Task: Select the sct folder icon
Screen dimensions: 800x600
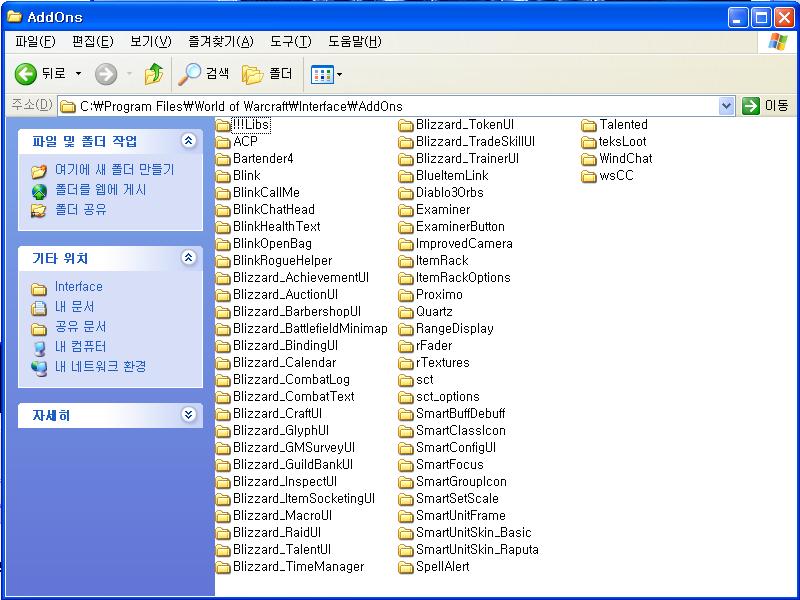Action: coord(406,380)
